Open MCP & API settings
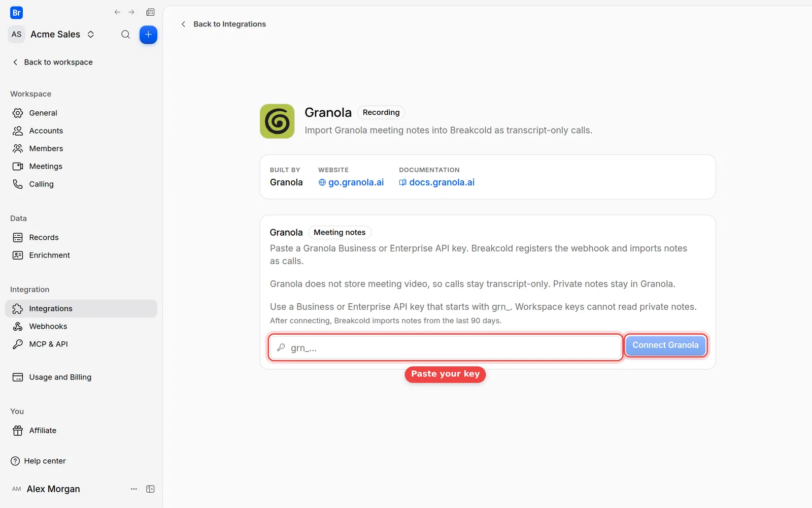The height and width of the screenshot is (508, 812). tap(81, 344)
